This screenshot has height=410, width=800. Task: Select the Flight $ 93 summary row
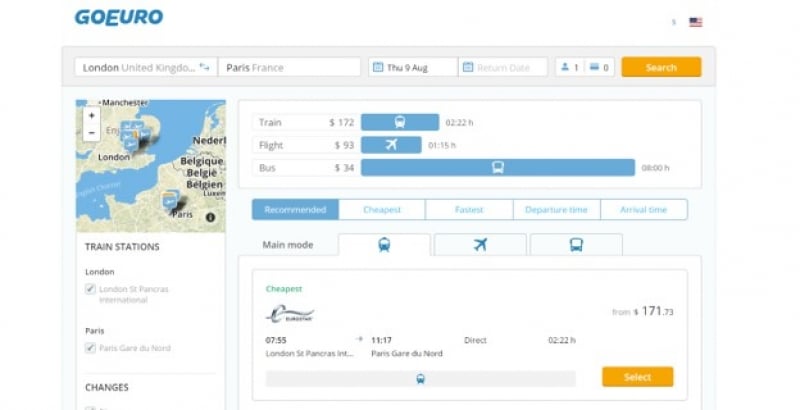306,145
